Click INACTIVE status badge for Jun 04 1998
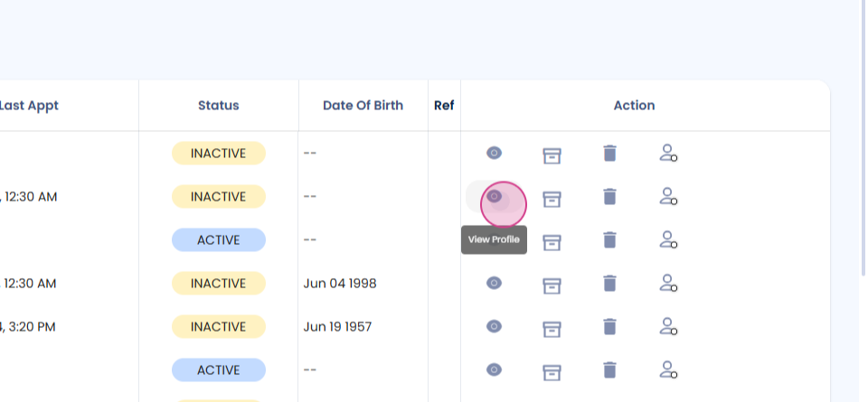Viewport: 868px width, 402px height. point(219,284)
